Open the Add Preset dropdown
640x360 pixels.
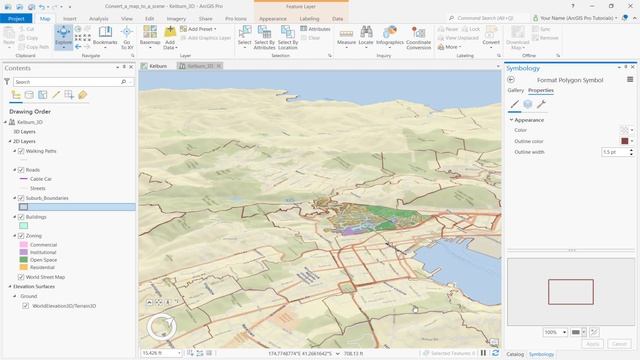coord(198,29)
